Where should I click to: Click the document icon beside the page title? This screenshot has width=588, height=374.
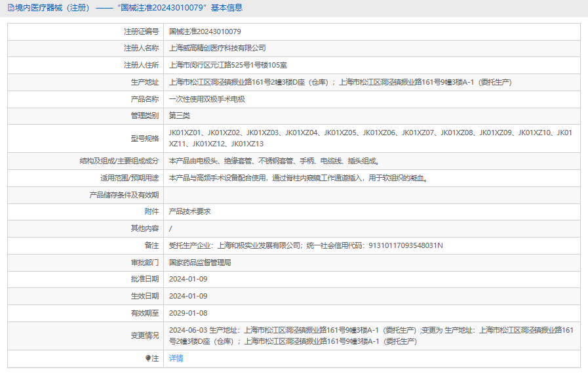click(x=10, y=8)
